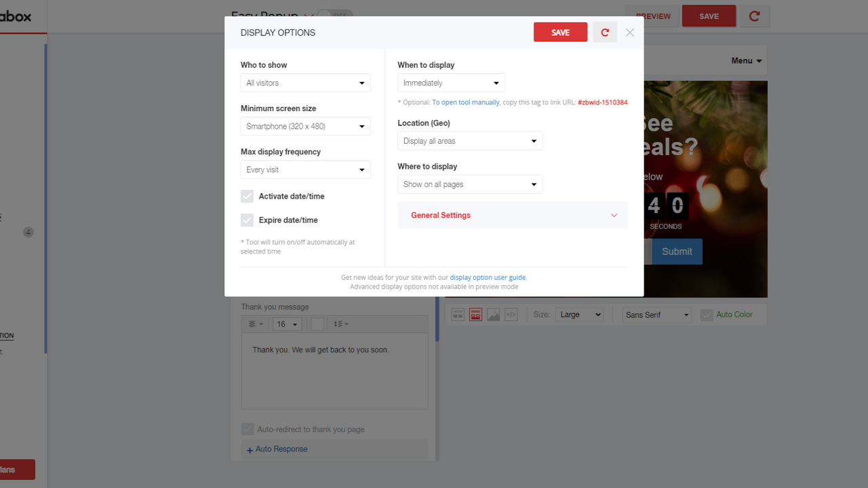Open the image insert icon

click(x=493, y=314)
